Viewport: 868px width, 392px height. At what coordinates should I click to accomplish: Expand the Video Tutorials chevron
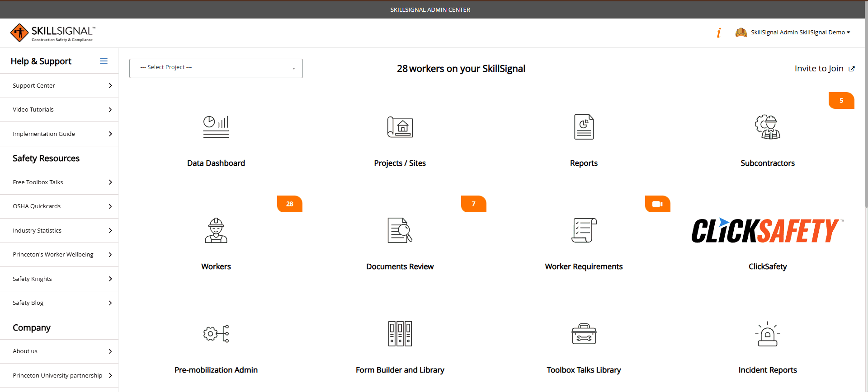[x=110, y=110]
